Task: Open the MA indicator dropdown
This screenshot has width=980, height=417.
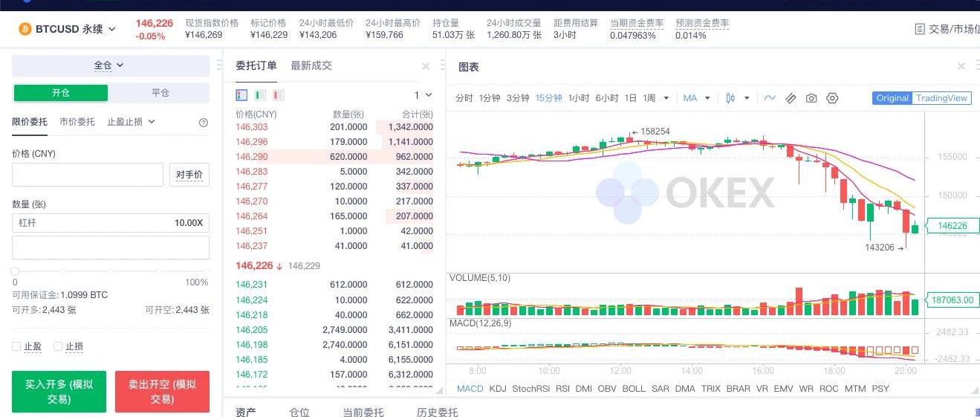Action: 696,98
